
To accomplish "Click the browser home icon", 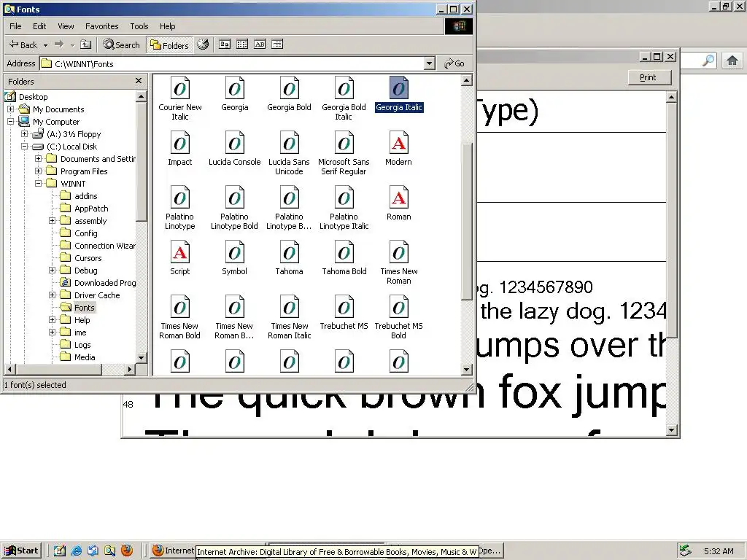I will tap(732, 61).
